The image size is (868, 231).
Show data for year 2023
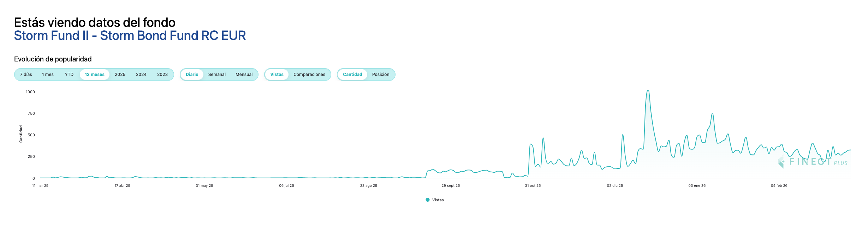pos(162,75)
